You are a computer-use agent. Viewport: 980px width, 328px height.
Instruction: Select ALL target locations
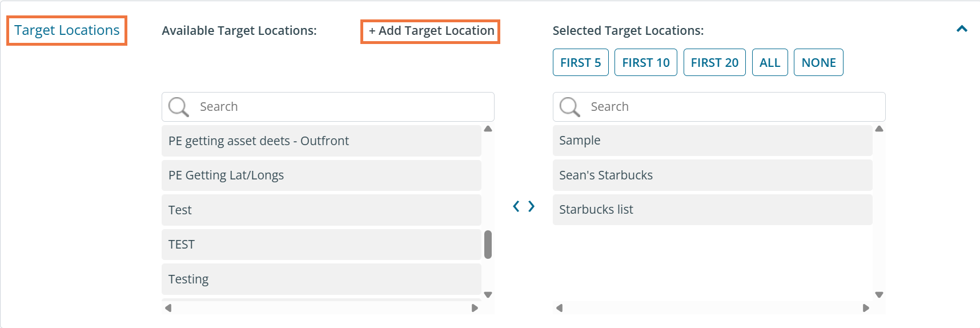pos(769,62)
